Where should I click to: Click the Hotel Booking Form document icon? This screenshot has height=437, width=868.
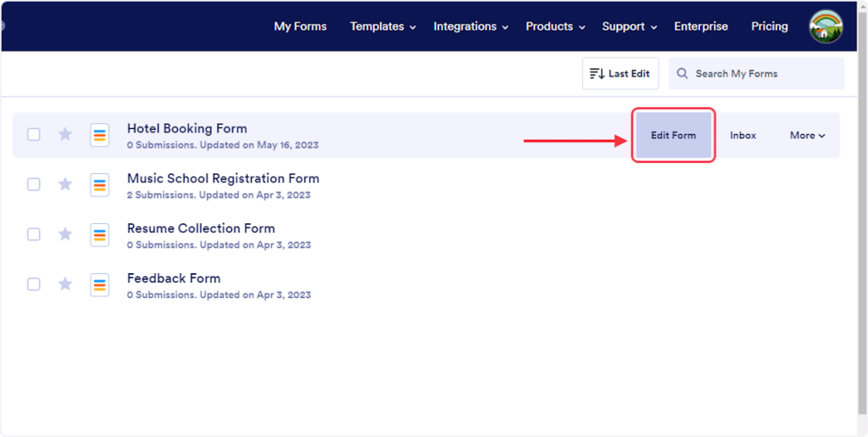[100, 135]
